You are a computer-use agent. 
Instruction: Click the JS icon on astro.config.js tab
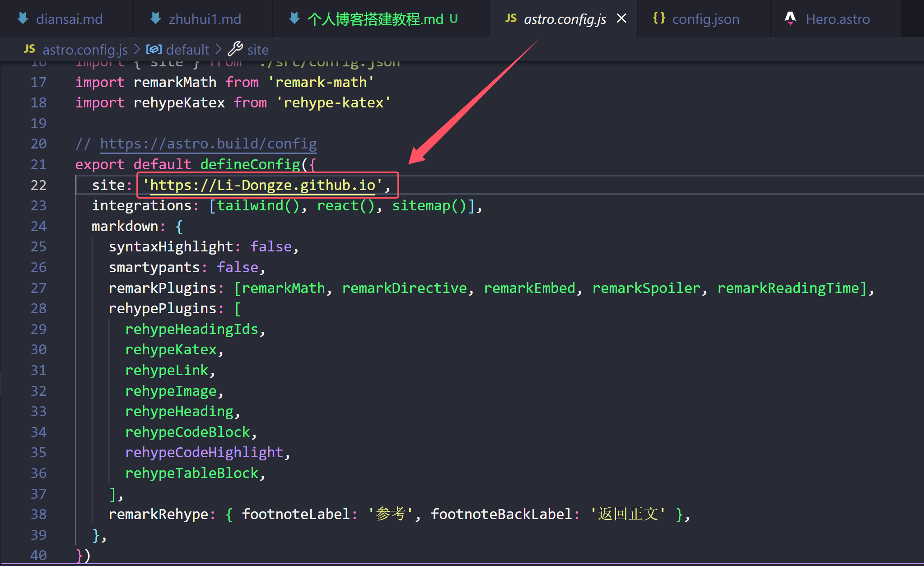tap(511, 18)
